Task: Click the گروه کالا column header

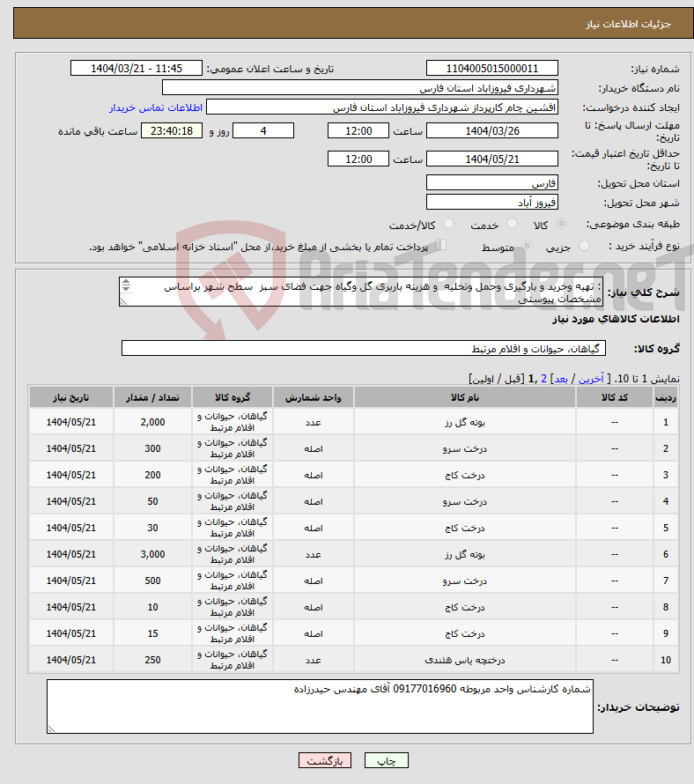Action: point(233,397)
